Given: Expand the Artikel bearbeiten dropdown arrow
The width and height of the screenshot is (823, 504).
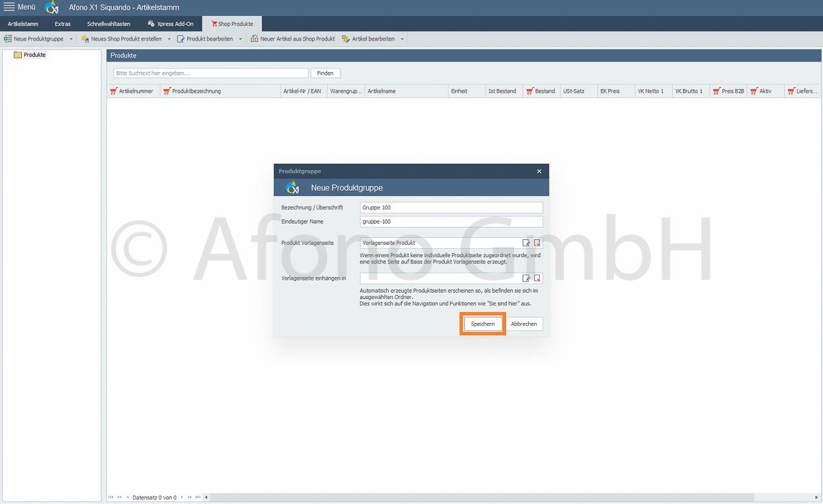Looking at the screenshot, I should (x=402, y=39).
